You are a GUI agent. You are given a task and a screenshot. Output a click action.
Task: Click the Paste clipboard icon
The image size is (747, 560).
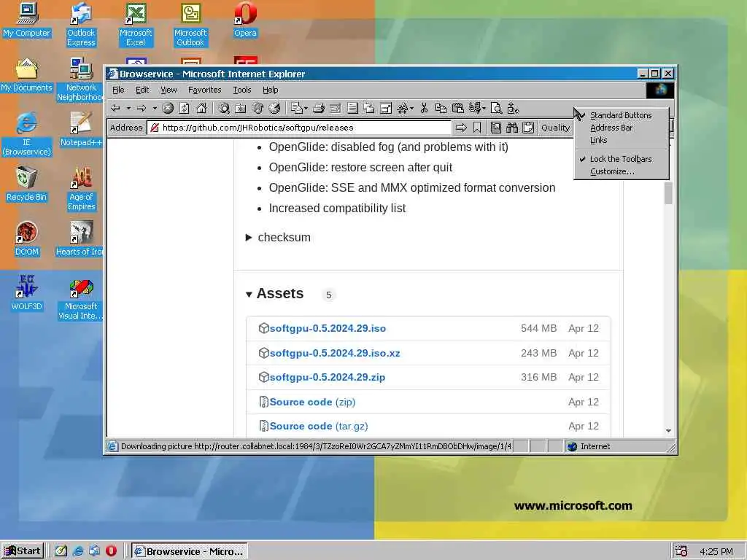click(x=458, y=109)
